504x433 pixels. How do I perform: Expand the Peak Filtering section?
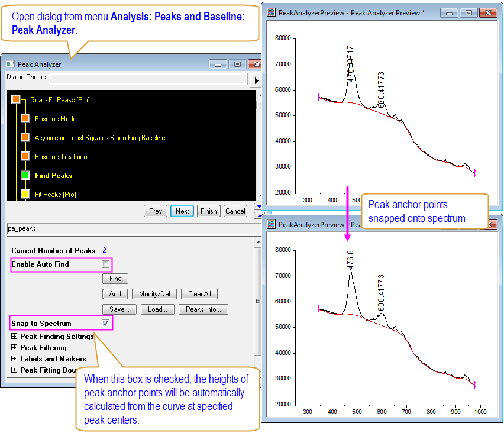click(x=14, y=347)
